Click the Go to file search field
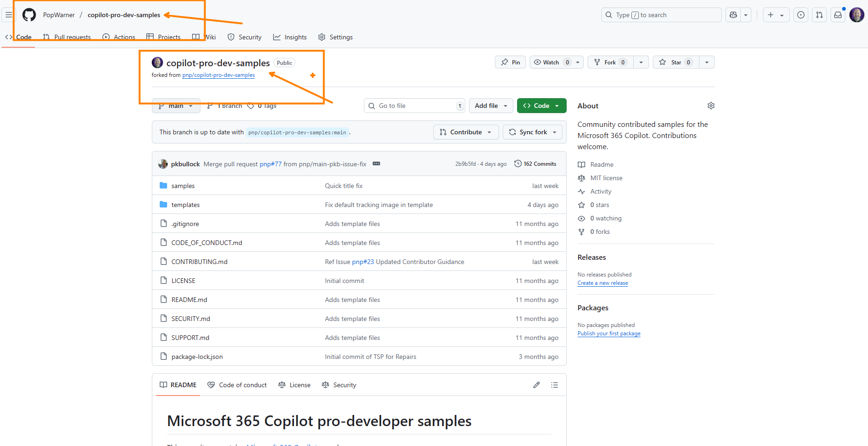The height and width of the screenshot is (446, 868). tap(414, 106)
